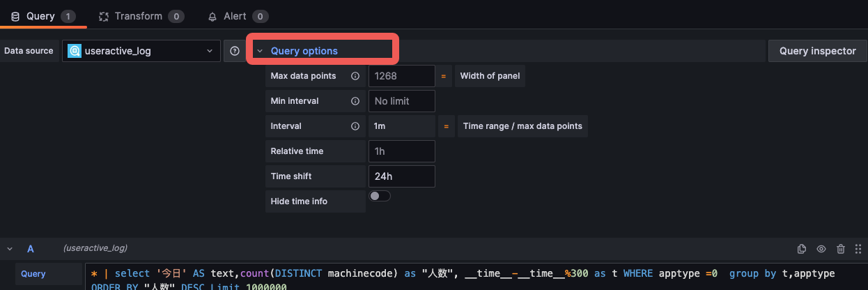Click the drag handle icon for query A
868x290 pixels.
pos(858,249)
